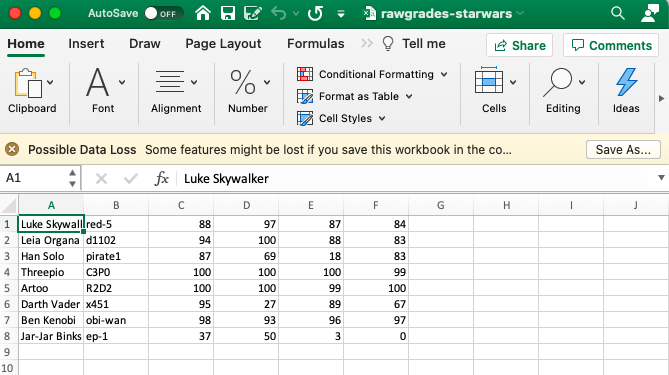This screenshot has width=669, height=375.
Task: Click the Select All corner triangle
Action: click(x=9, y=205)
